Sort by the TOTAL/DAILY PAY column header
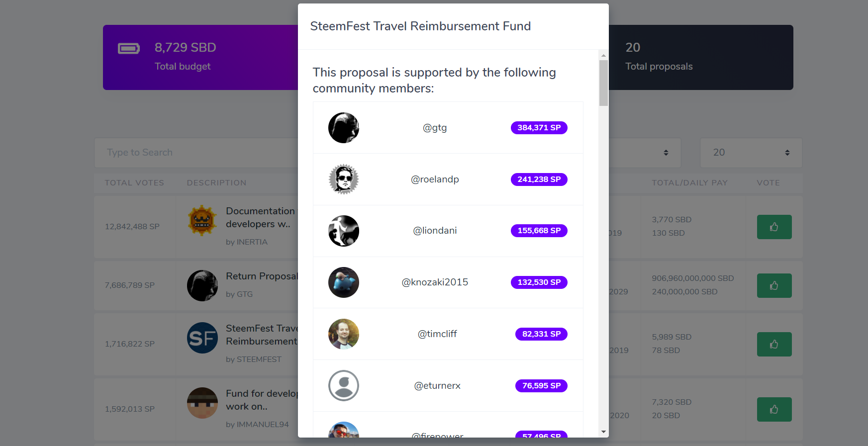This screenshot has height=446, width=868. [689, 183]
